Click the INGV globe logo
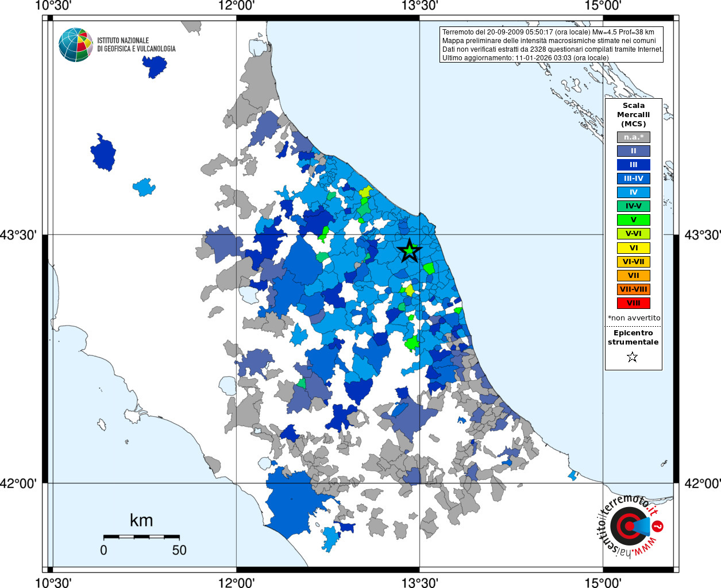Viewport: 721px width, 588px height. point(76,45)
